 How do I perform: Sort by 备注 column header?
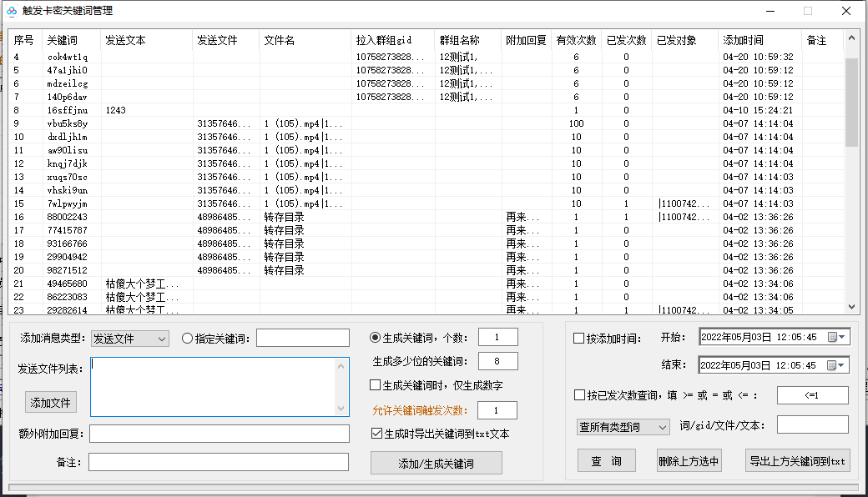(823, 40)
